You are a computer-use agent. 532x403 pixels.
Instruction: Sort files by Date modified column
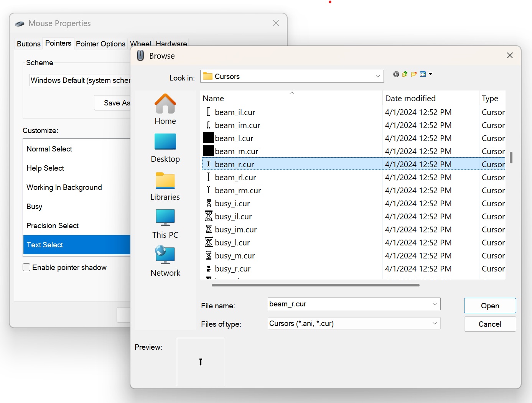click(431, 99)
